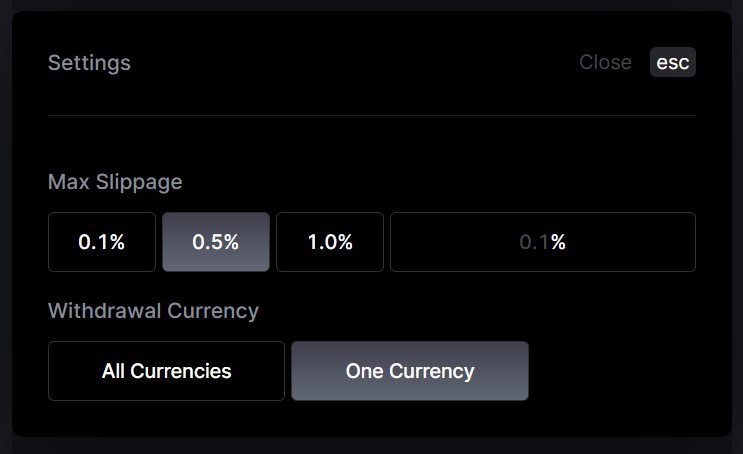Focus the custom slippage percentage field
This screenshot has width=743, height=454.
[542, 242]
